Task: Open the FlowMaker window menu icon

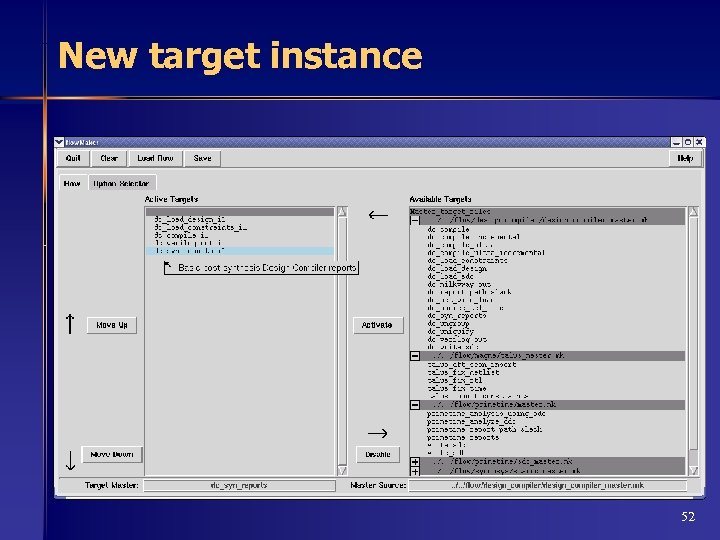Action: (x=59, y=142)
